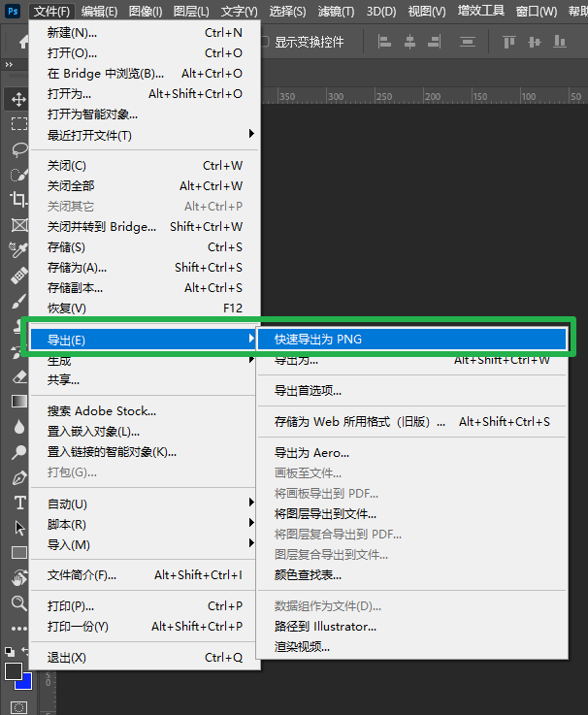Open the 滤镜(T) menu

point(336,11)
